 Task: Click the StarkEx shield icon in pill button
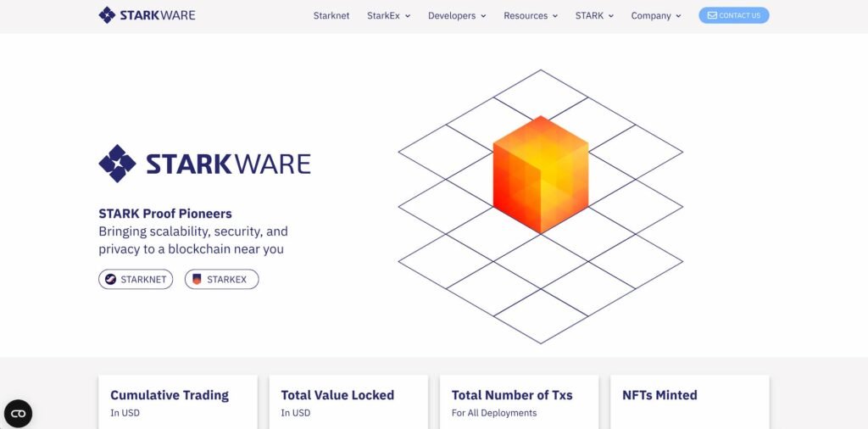(197, 279)
